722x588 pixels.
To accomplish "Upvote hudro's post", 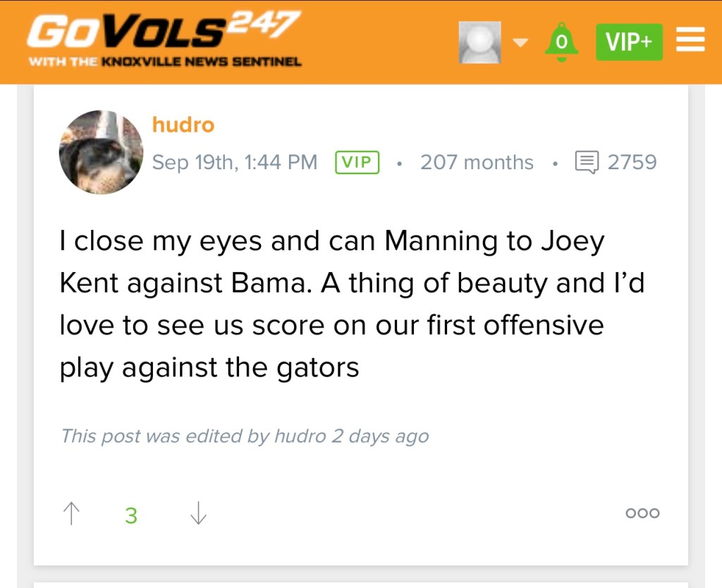I will point(71,514).
